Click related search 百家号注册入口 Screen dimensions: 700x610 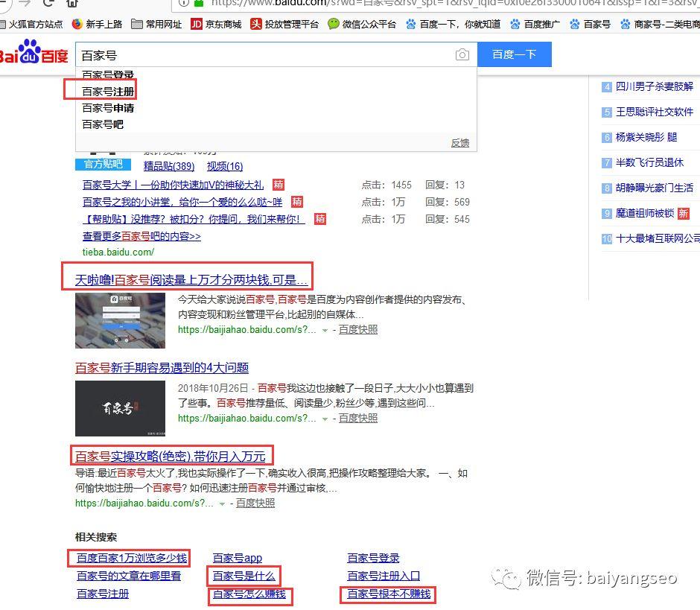(384, 576)
